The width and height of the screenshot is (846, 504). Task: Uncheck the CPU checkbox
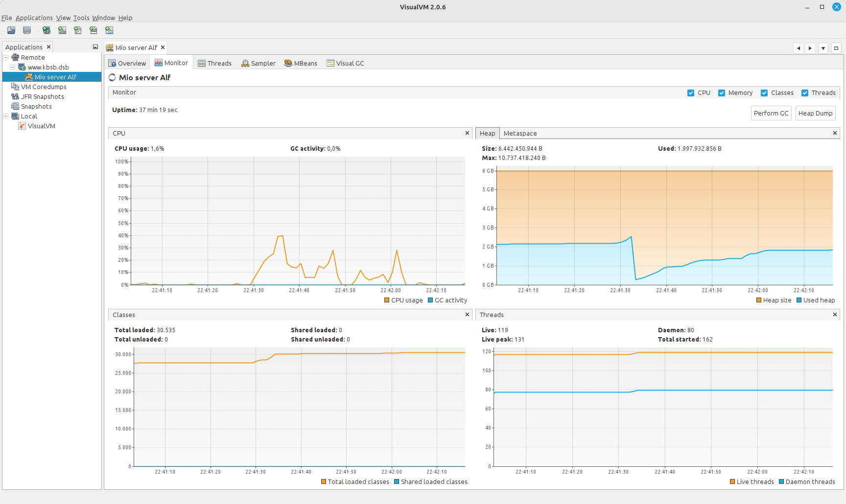(x=691, y=93)
